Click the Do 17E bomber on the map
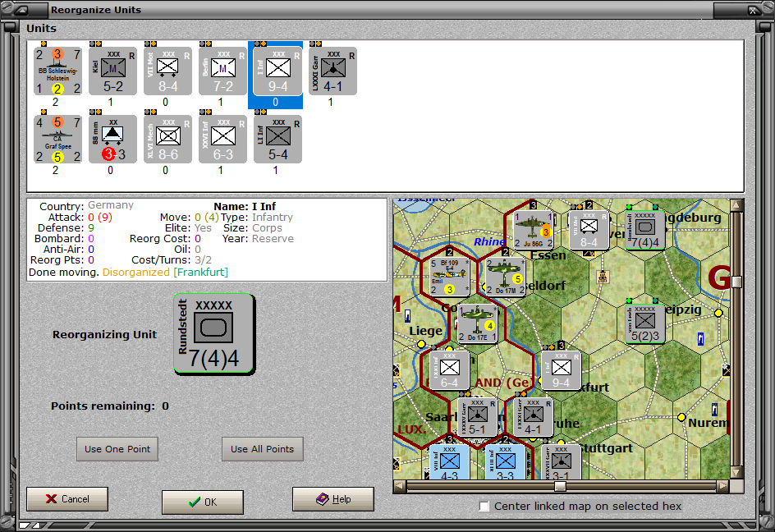 click(x=477, y=323)
